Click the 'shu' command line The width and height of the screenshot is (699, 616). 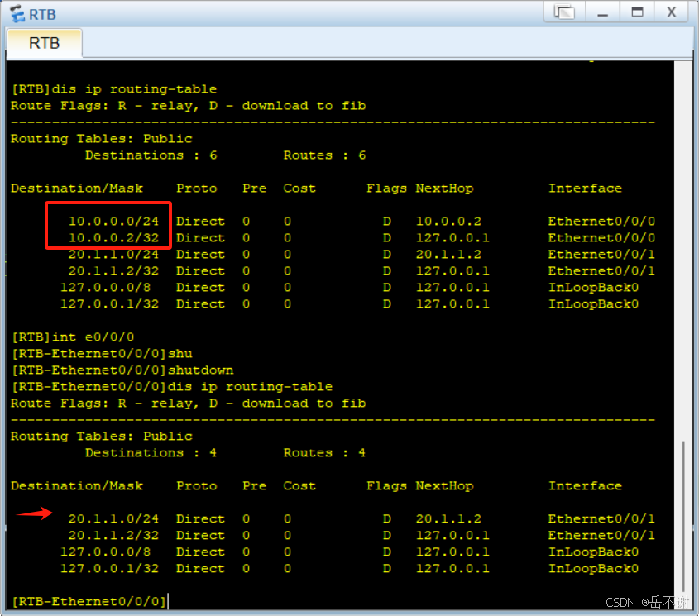pos(102,353)
